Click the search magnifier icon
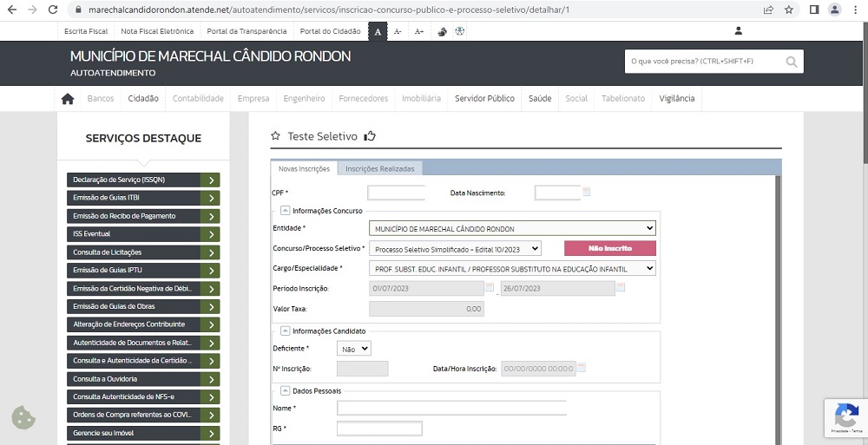The width and height of the screenshot is (868, 445). tap(791, 62)
